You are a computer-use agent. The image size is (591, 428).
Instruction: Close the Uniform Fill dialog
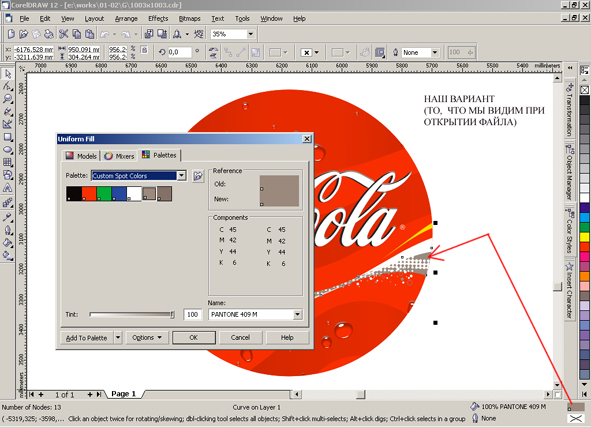307,139
